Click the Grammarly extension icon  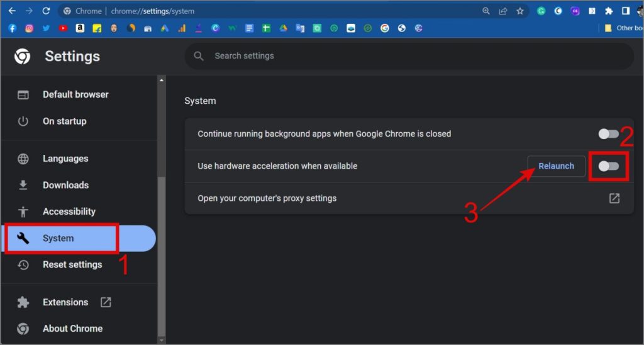(x=541, y=11)
